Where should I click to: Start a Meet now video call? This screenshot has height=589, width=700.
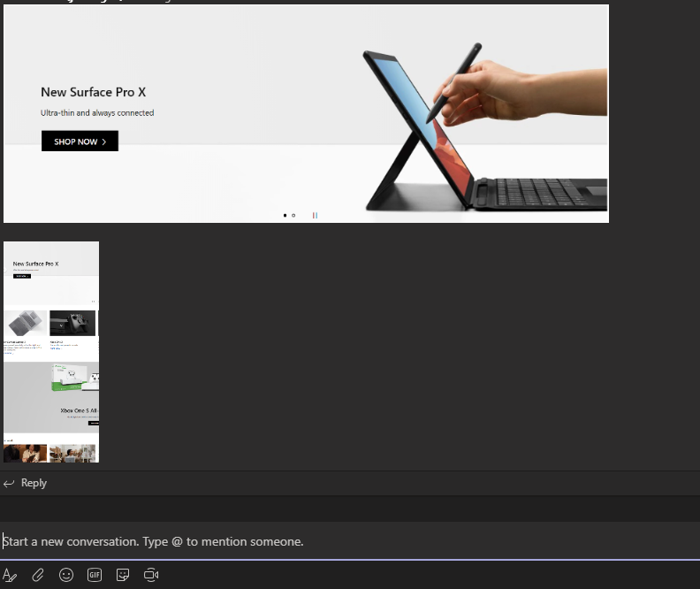click(151, 575)
